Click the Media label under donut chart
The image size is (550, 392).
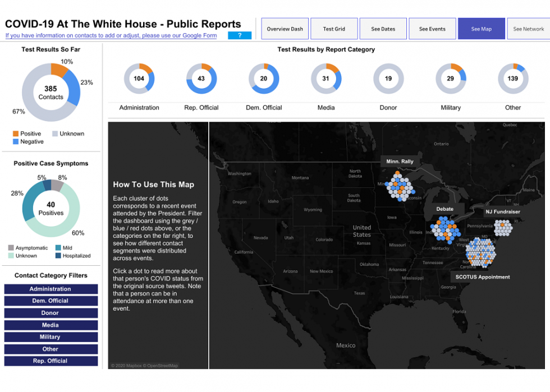[326, 108]
